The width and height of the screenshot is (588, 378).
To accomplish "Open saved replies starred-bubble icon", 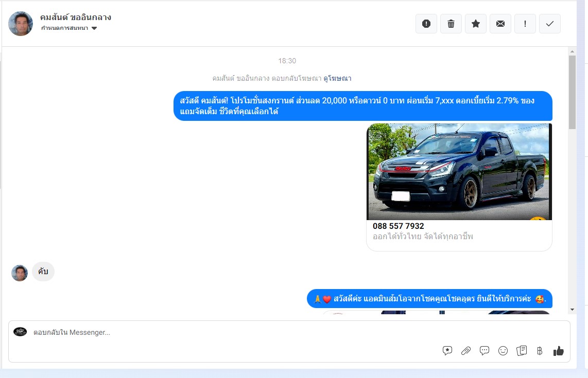I will tap(447, 351).
